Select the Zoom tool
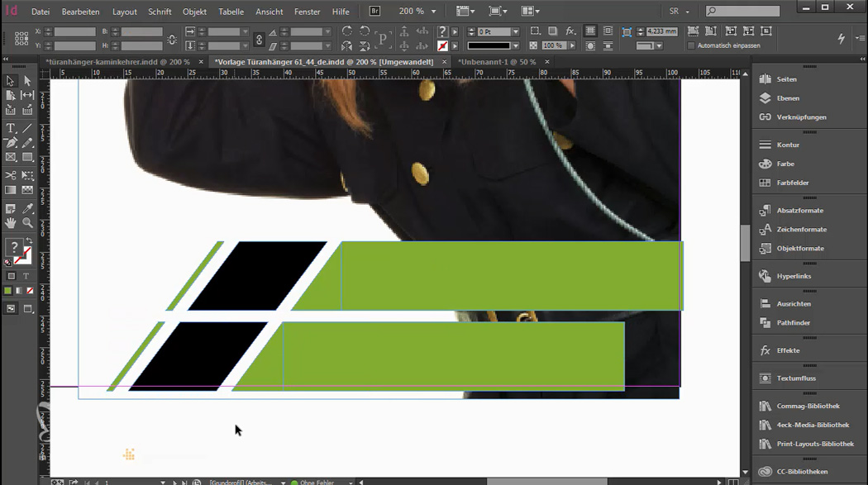Viewport: 868px width, 485px height. [x=27, y=223]
